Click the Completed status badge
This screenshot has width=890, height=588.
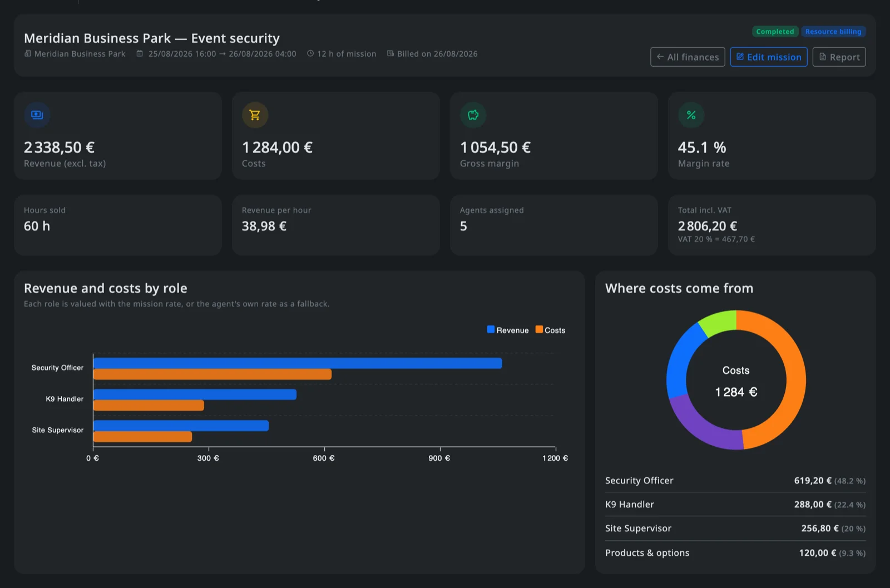[x=775, y=32]
